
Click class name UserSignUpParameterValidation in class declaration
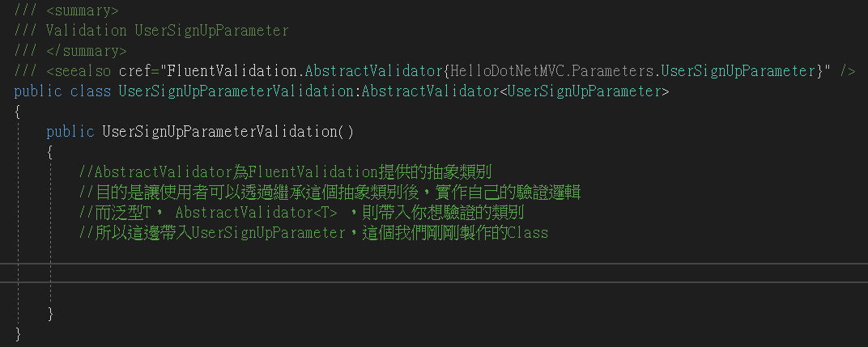tap(236, 91)
